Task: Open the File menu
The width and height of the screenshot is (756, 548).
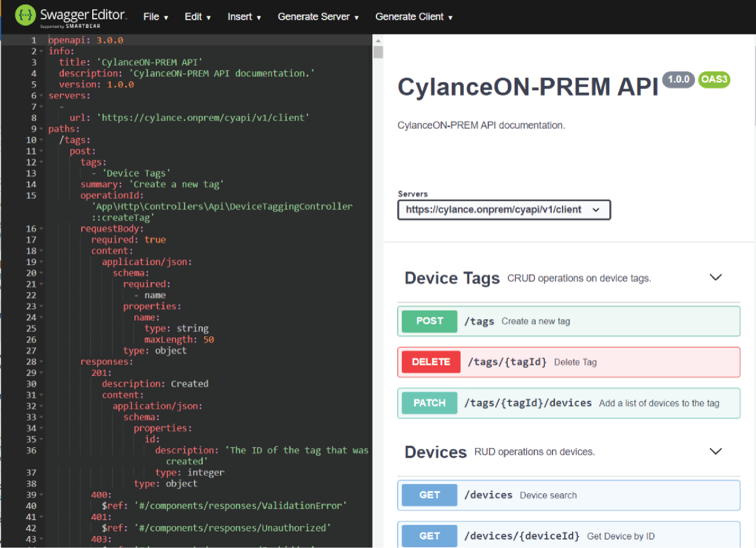Action: [155, 17]
